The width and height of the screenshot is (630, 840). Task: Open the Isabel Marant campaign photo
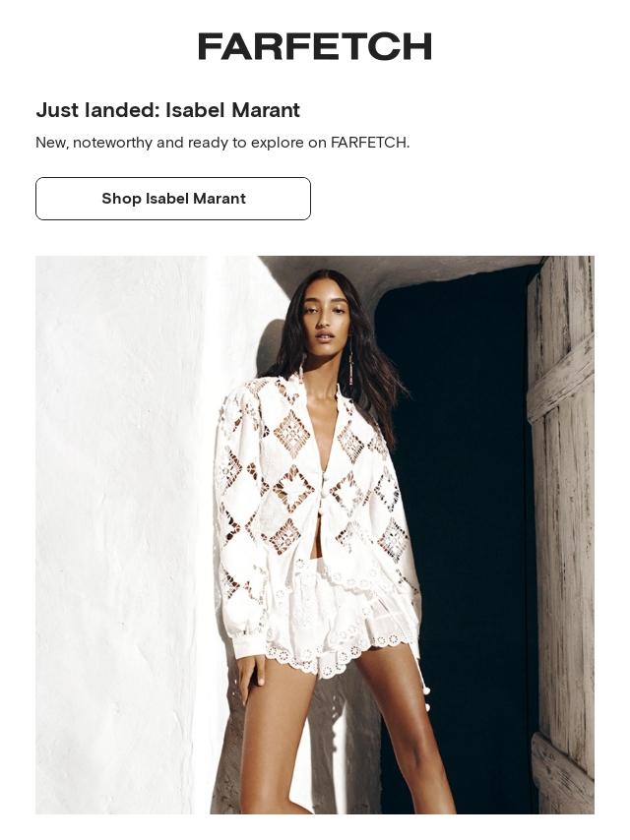click(315, 535)
